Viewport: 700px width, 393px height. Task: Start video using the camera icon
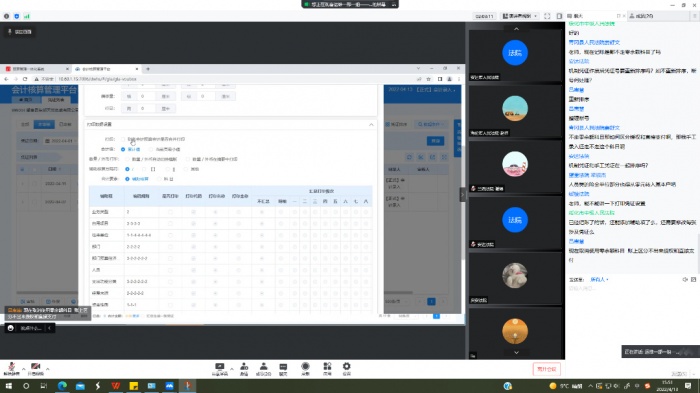36,368
